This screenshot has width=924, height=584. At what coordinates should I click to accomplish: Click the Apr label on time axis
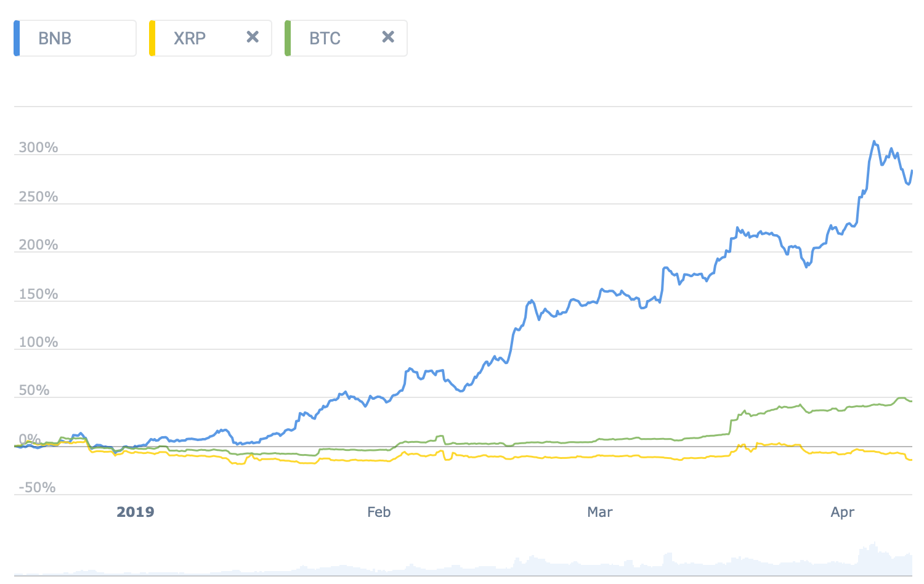click(x=843, y=512)
